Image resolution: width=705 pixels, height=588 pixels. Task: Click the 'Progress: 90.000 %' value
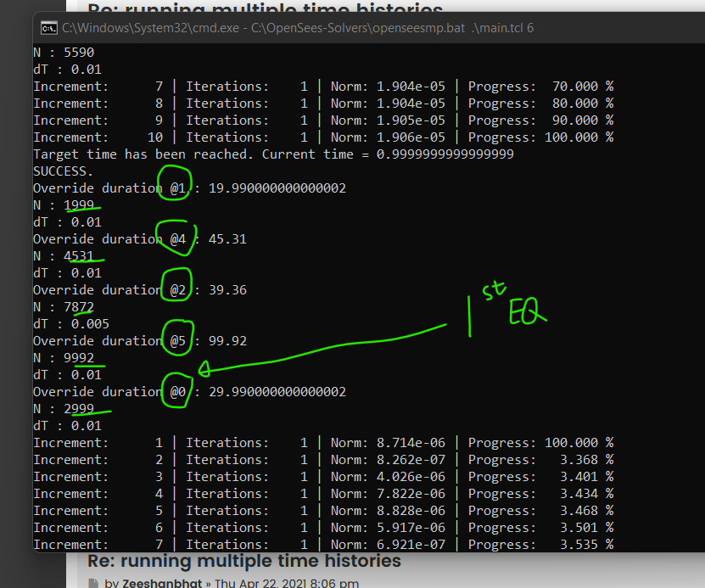[x=541, y=120]
